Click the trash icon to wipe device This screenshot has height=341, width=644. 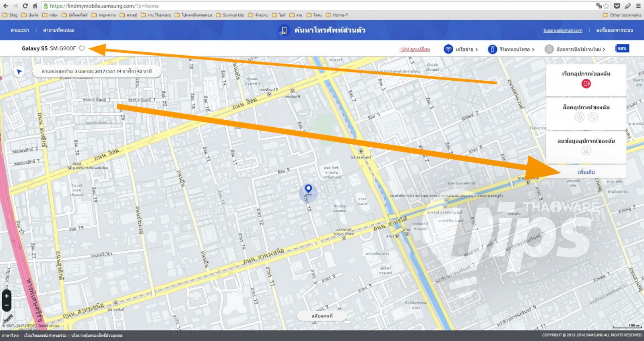coord(586,151)
